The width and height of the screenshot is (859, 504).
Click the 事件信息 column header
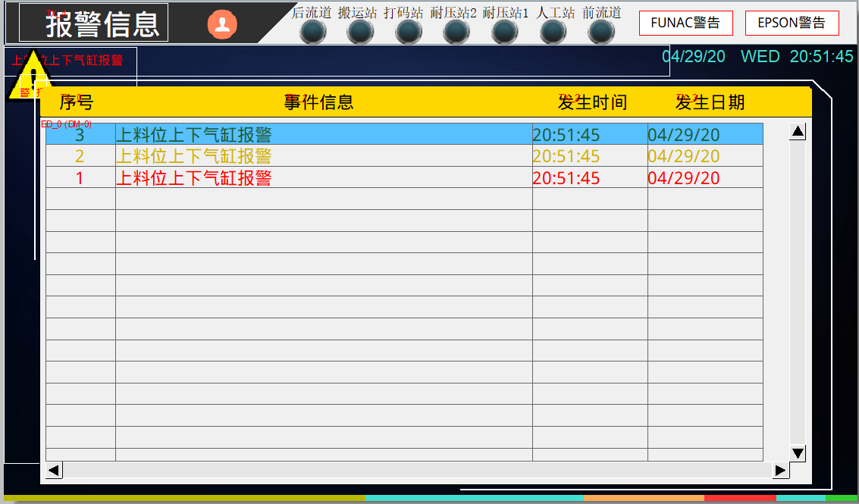(318, 102)
